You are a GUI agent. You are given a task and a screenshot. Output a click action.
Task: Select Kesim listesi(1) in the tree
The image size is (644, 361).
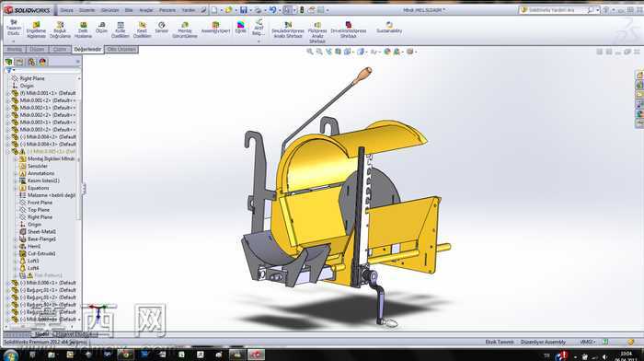pos(43,180)
